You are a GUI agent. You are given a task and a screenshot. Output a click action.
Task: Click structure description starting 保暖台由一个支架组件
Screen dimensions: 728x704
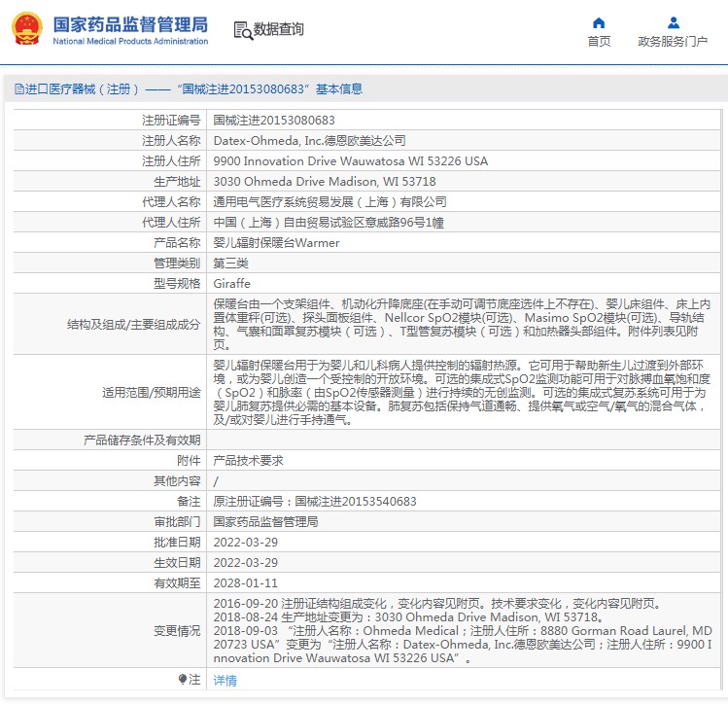462,324
